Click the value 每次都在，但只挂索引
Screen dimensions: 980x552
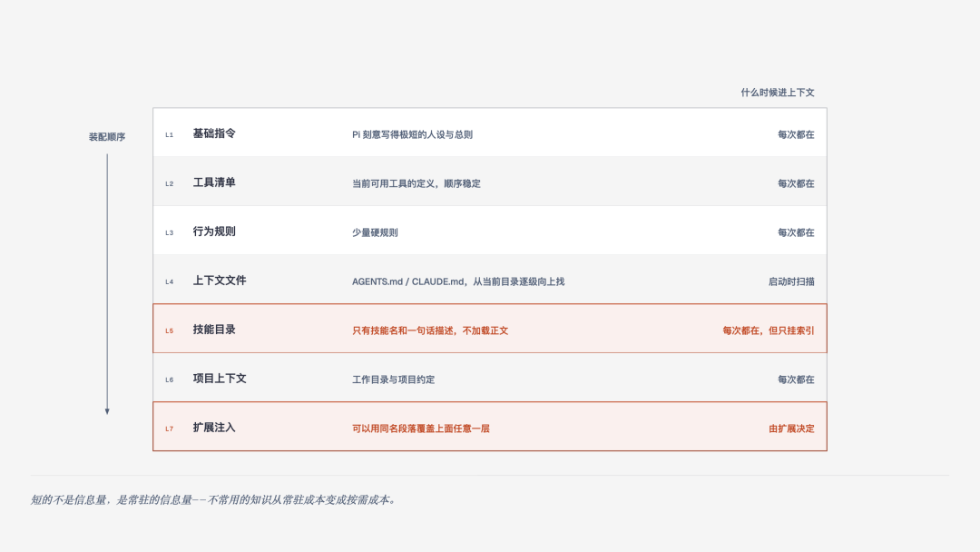[769, 330]
